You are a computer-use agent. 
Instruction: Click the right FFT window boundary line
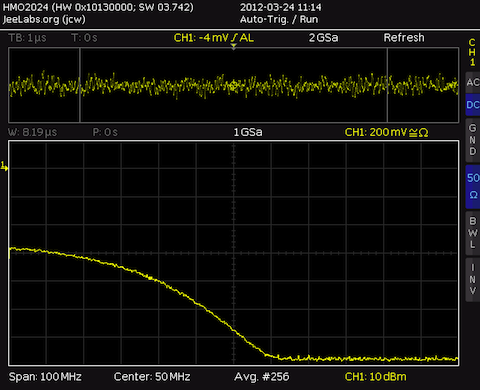pos(387,85)
